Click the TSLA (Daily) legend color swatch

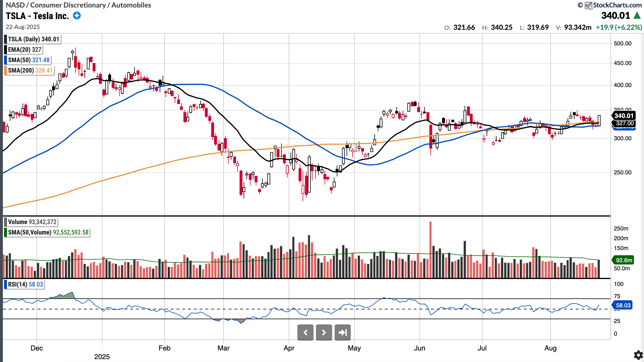click(5, 39)
